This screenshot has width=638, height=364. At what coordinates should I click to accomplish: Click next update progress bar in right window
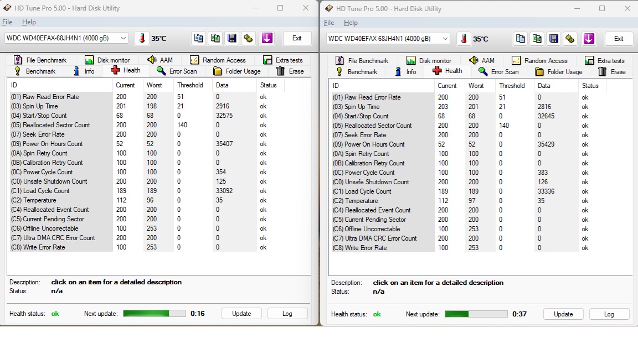click(476, 314)
